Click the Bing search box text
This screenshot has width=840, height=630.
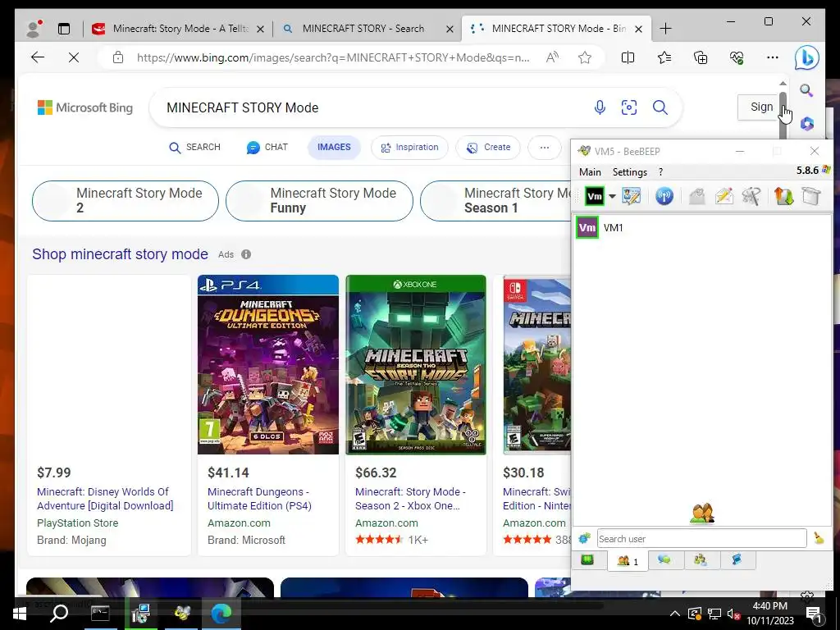tap(243, 107)
